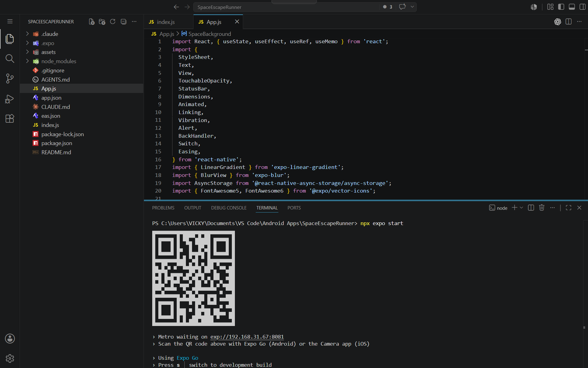Open the Extensions view
The height and width of the screenshot is (368, 588).
(x=10, y=119)
